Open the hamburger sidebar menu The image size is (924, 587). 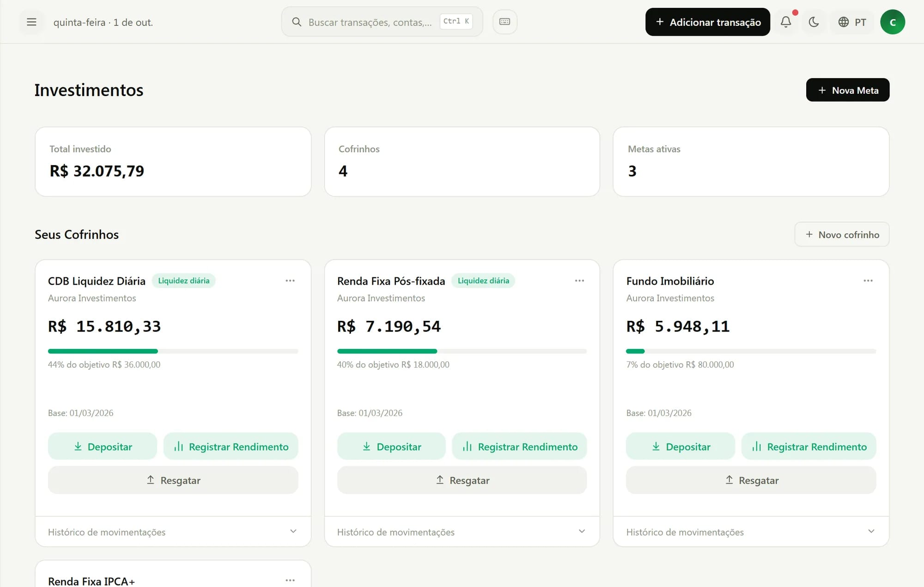pos(31,22)
